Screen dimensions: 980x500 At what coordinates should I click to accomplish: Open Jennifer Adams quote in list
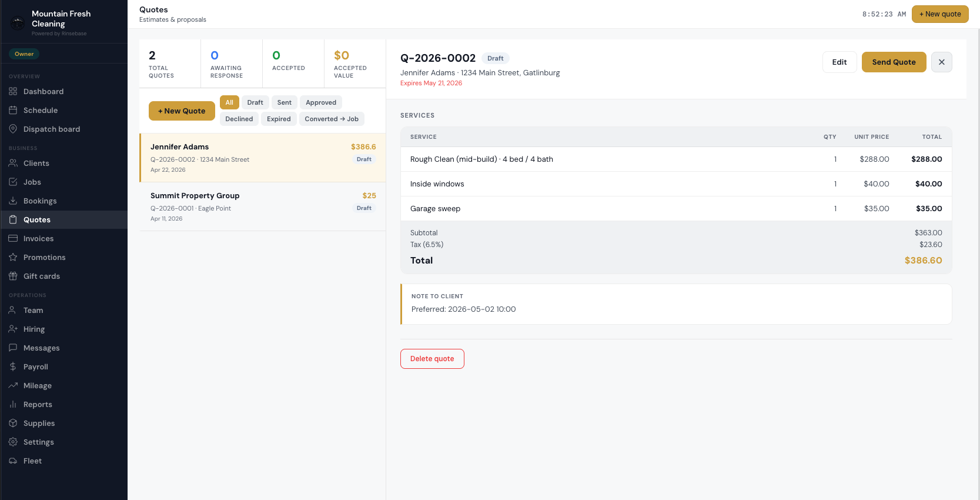[263, 158]
